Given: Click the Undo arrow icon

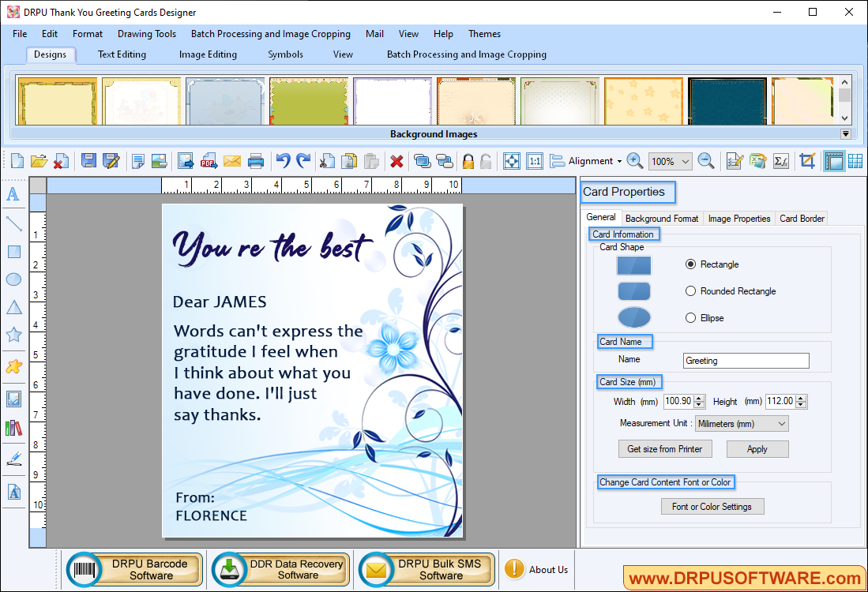Looking at the screenshot, I should (282, 161).
